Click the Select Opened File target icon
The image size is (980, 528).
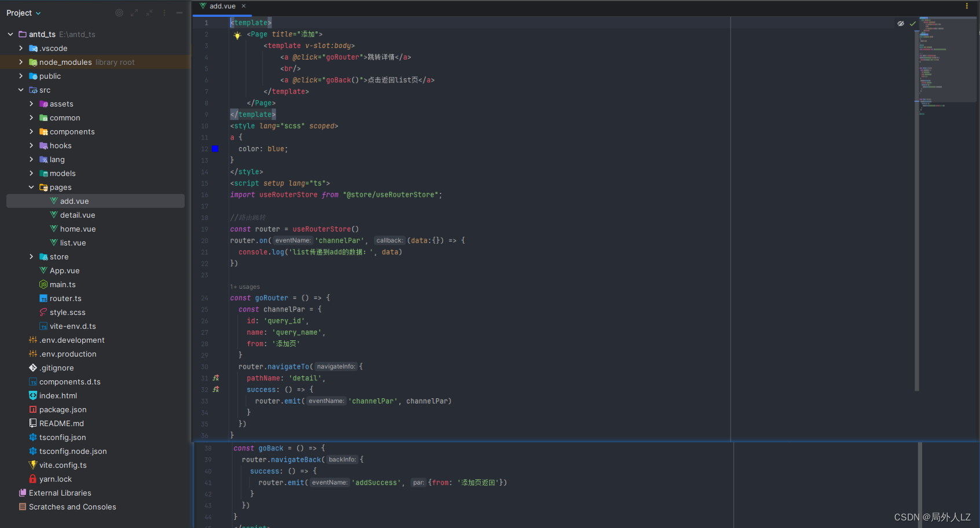[119, 13]
